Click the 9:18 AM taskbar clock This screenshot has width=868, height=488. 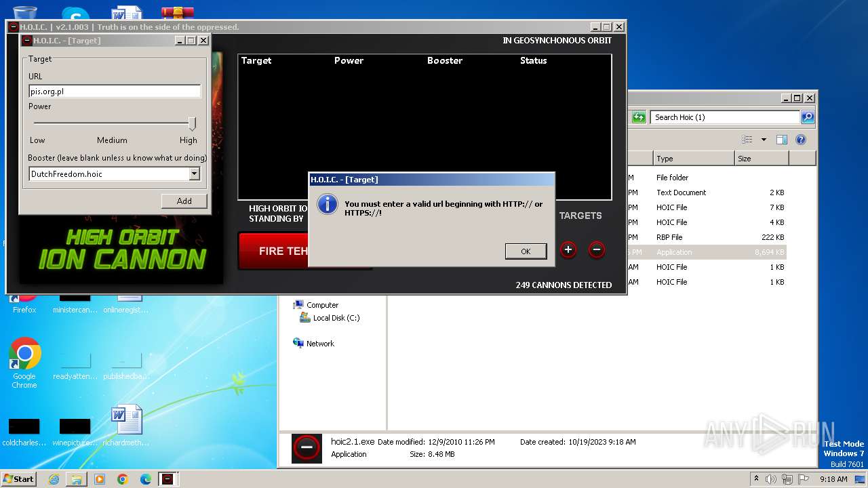click(x=833, y=479)
